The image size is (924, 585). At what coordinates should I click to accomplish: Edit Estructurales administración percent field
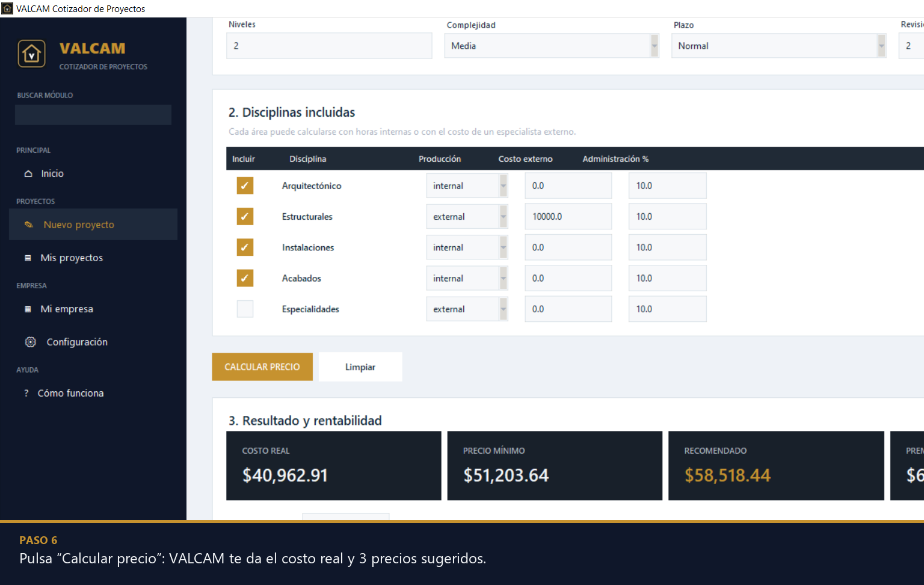(668, 216)
